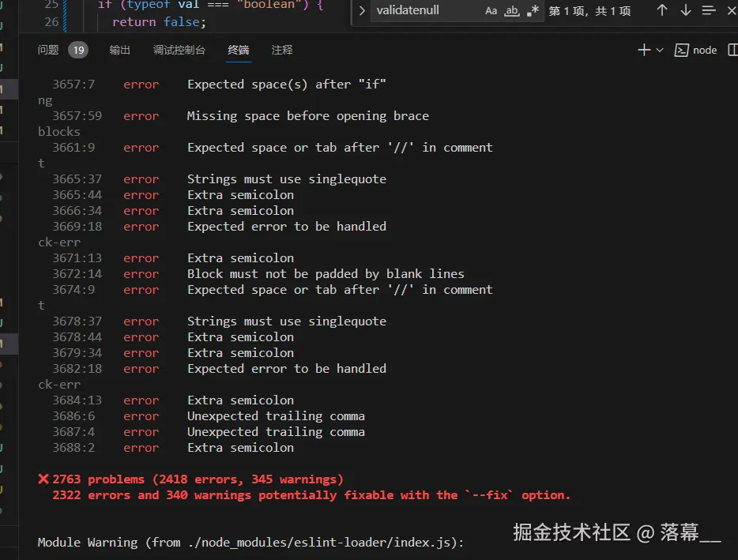
Task: Click 'Block must not be padded by blank lines'
Action: pyautogui.click(x=326, y=274)
